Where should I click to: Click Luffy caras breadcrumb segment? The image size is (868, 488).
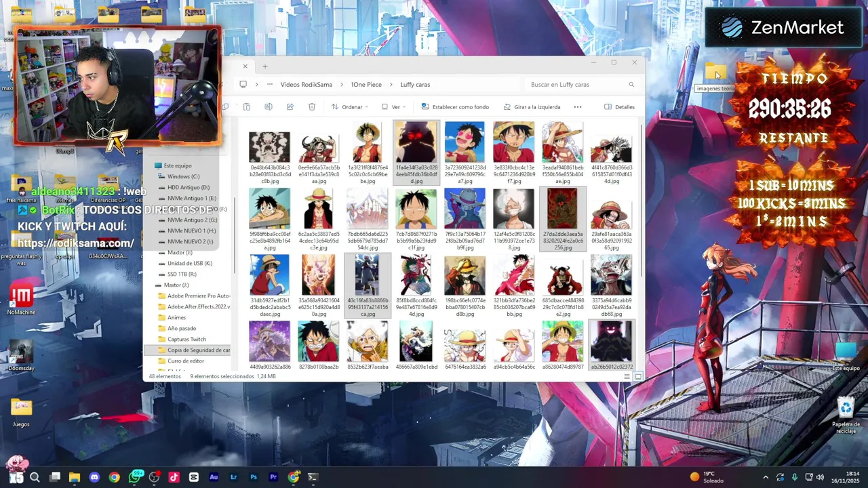[x=415, y=85]
